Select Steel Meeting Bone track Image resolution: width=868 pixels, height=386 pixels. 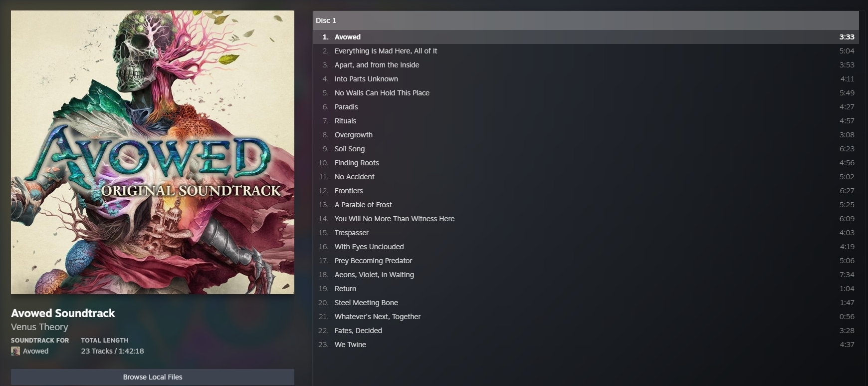(x=586, y=303)
